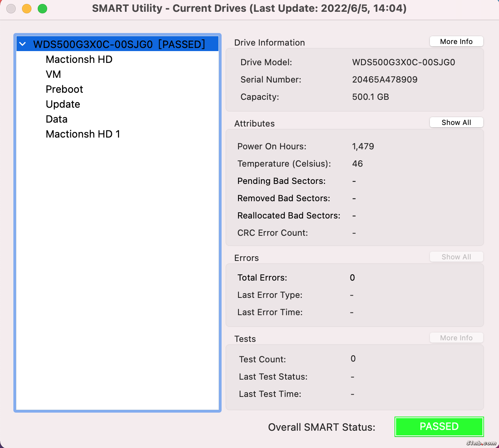Image resolution: width=499 pixels, height=448 pixels.
Task: Click the serial number 20465A478909
Action: point(385,80)
